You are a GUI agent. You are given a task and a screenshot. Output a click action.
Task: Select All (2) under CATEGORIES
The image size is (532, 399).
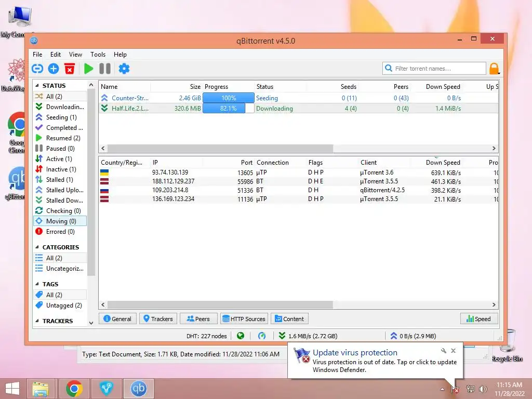tap(60, 258)
